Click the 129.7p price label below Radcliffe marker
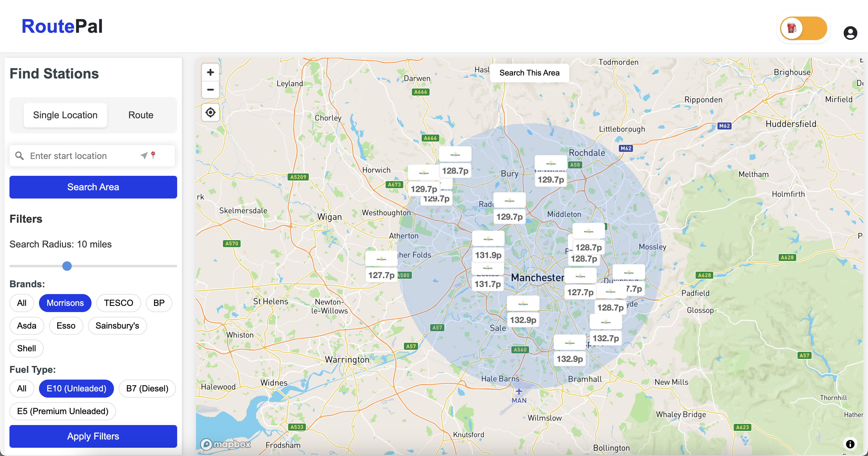 pyautogui.click(x=509, y=216)
